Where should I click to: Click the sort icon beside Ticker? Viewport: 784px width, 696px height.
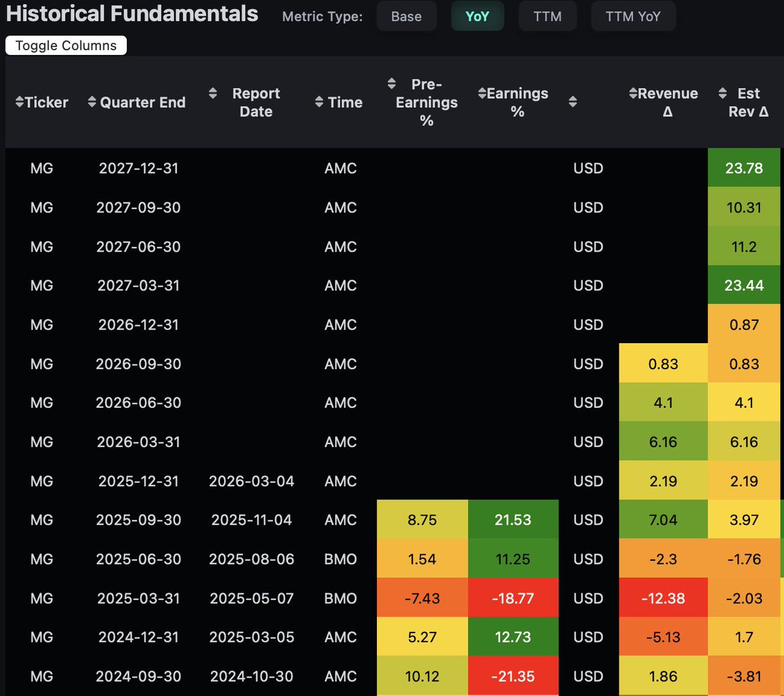(x=19, y=102)
